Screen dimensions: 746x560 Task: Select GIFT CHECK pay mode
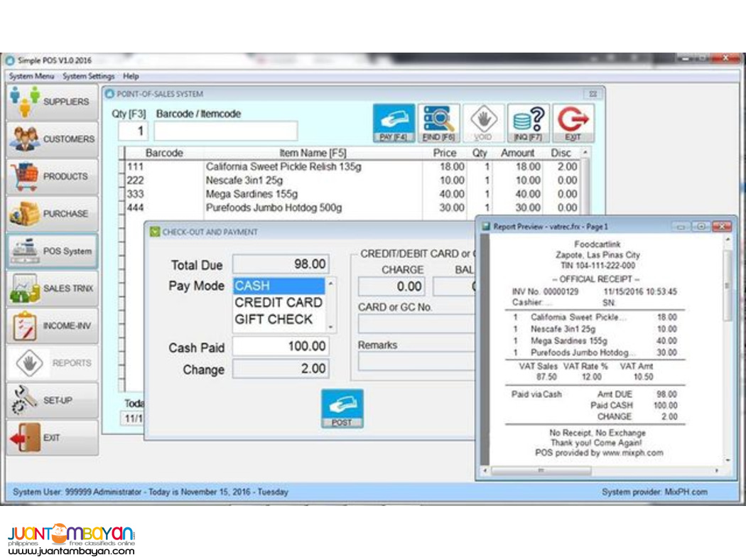pyautogui.click(x=279, y=319)
